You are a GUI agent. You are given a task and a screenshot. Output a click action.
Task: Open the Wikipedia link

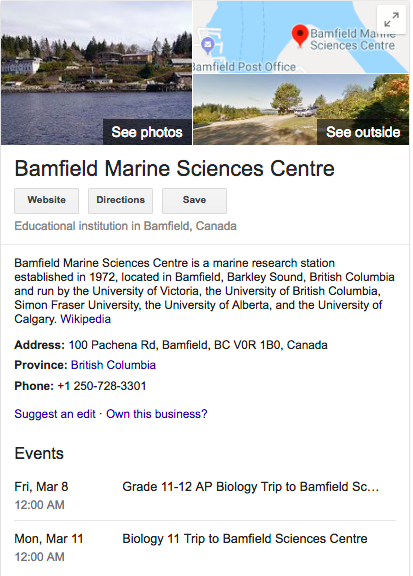tap(86, 319)
